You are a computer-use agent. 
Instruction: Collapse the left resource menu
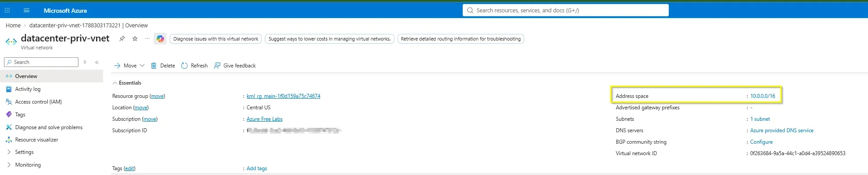pyautogui.click(x=97, y=62)
